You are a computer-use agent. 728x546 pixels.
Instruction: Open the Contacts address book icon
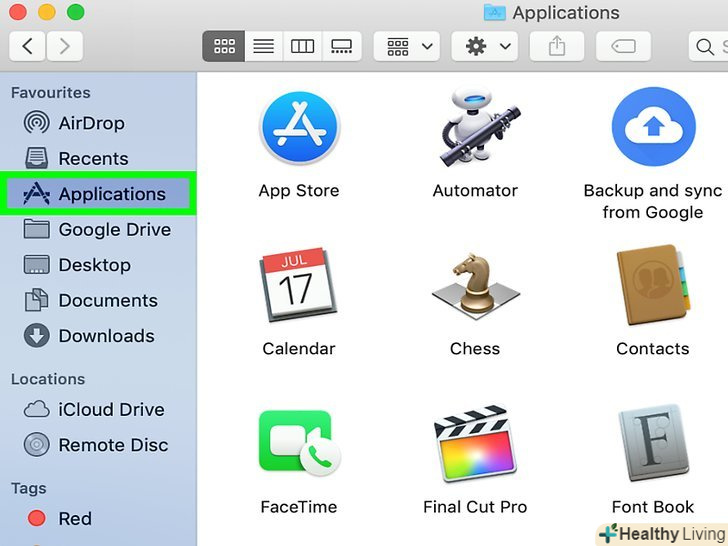pyautogui.click(x=653, y=285)
